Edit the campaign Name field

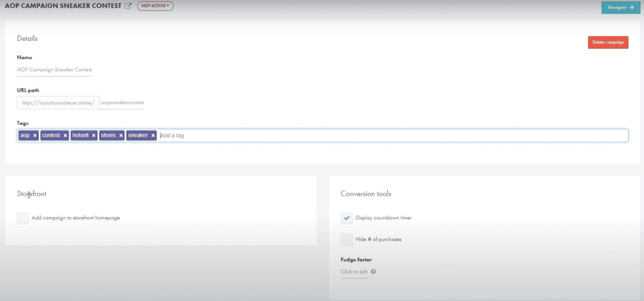[x=54, y=70]
